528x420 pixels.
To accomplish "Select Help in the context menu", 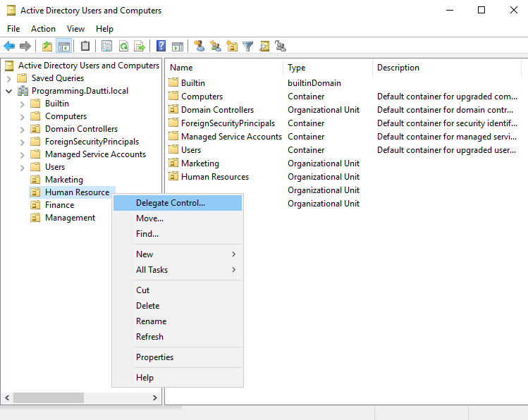I will click(x=178, y=378).
